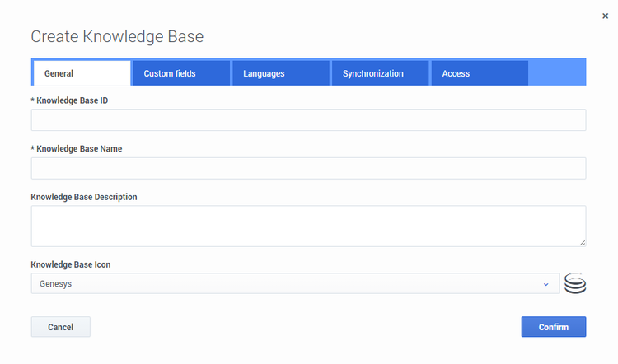The width and height of the screenshot is (618, 364).
Task: Click the Knowledge Base Description text area
Action: tap(308, 226)
